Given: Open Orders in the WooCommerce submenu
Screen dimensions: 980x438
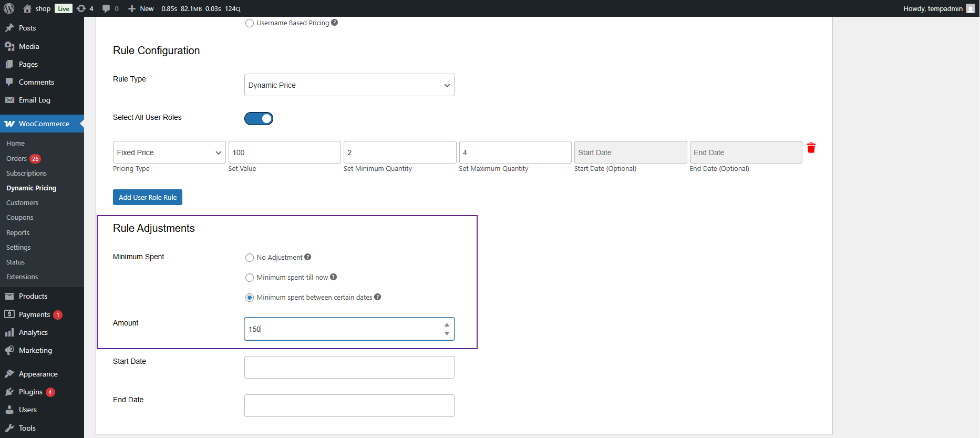Looking at the screenshot, I should click(16, 158).
